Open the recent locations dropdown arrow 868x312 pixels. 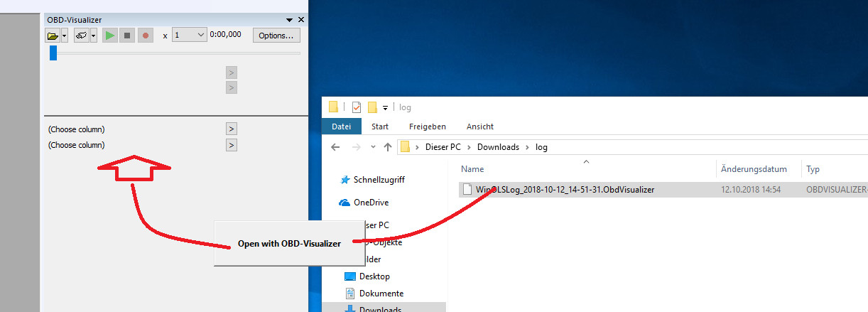coord(373,148)
